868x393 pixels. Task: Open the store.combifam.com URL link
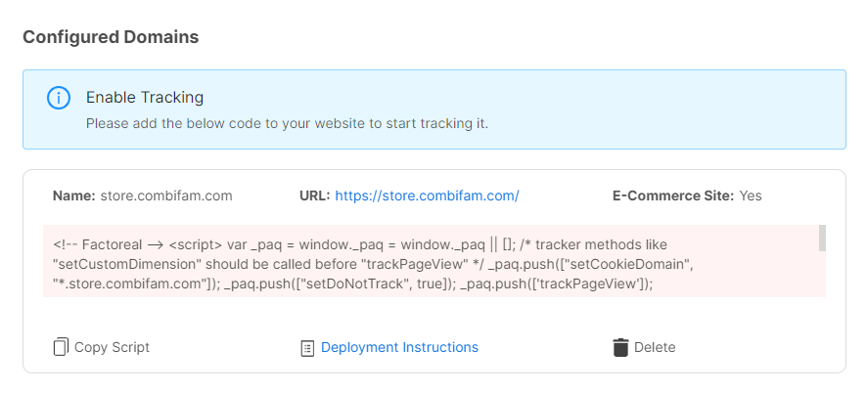point(427,196)
